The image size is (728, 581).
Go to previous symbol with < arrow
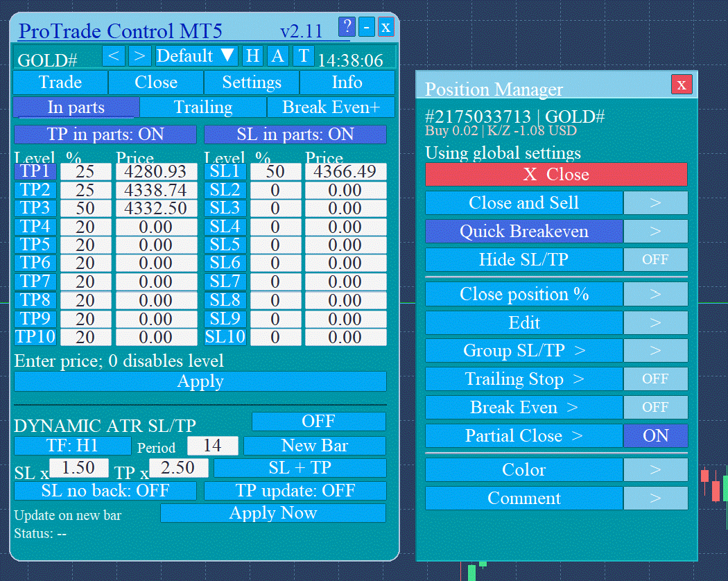[x=113, y=56]
